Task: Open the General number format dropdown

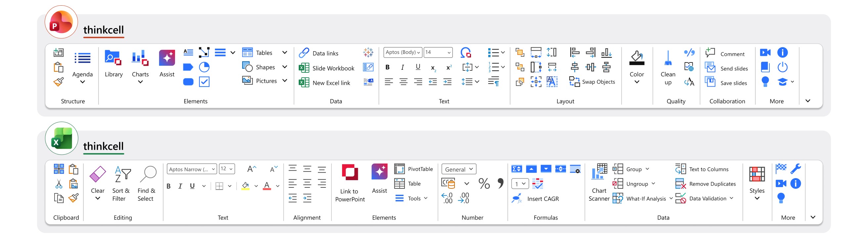Action: pyautogui.click(x=459, y=169)
